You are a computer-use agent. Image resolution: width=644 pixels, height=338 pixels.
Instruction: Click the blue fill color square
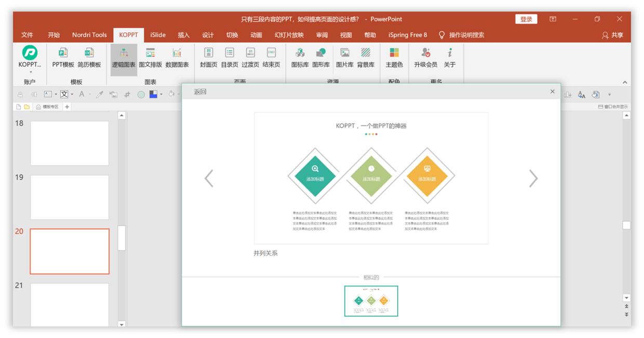(x=153, y=94)
